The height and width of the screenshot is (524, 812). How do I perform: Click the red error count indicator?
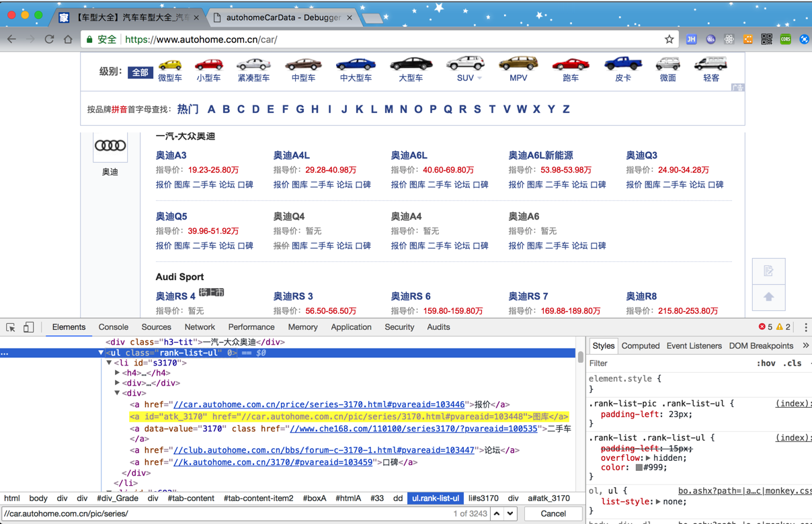click(766, 327)
